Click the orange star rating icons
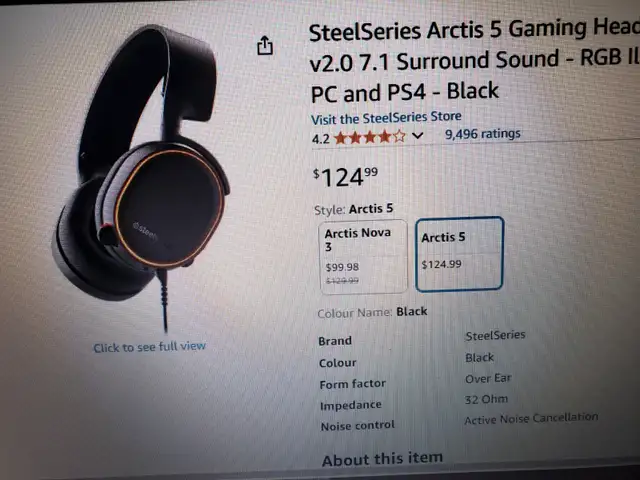This screenshot has height=480, width=640. (x=370, y=137)
